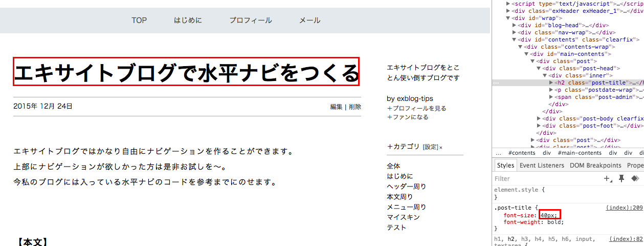
Task: Click by exblog-tips author text
Action: (x=410, y=98)
